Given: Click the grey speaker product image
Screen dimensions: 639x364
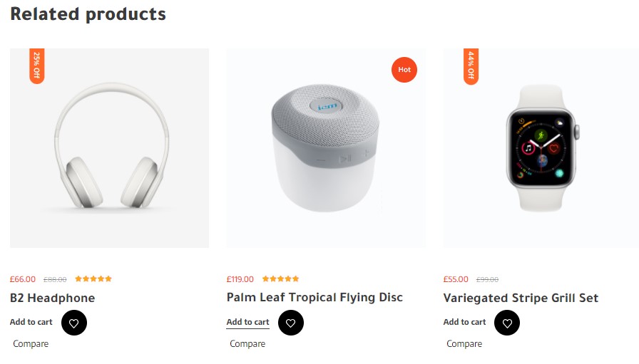Looking at the screenshot, I should click(x=326, y=150).
